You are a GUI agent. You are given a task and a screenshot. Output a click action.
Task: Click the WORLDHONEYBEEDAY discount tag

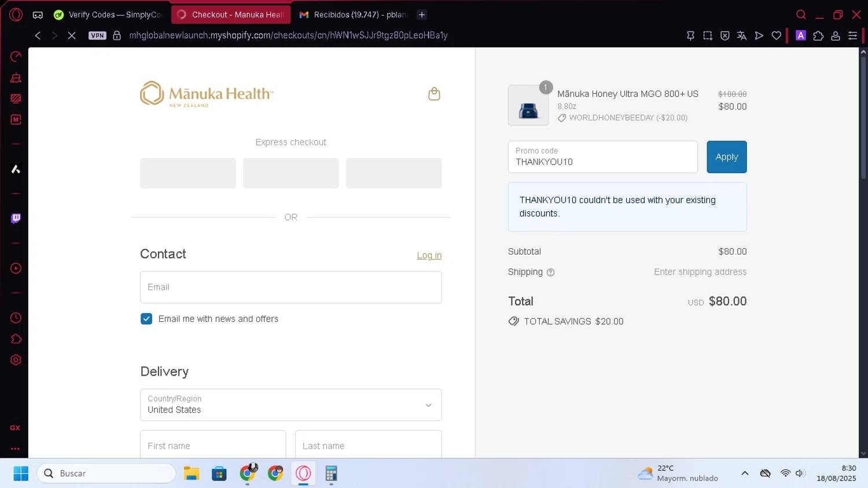[x=623, y=118]
